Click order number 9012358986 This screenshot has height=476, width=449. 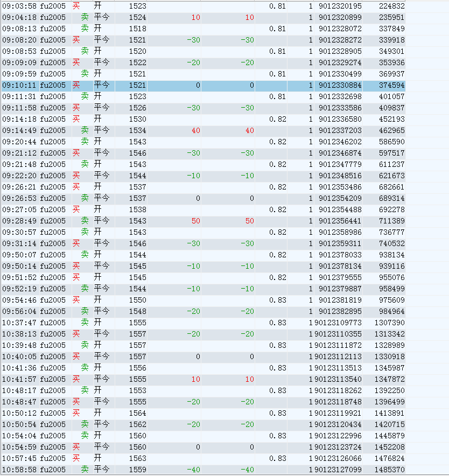click(340, 232)
